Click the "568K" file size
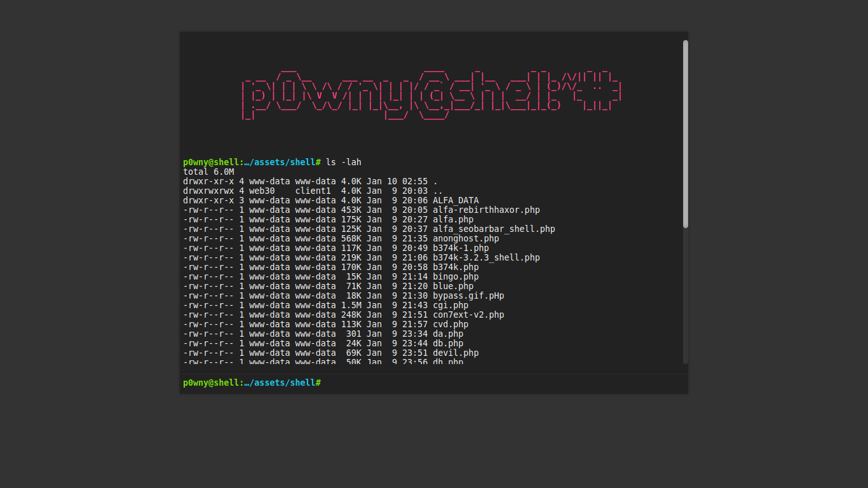This screenshot has width=868, height=488. point(351,238)
